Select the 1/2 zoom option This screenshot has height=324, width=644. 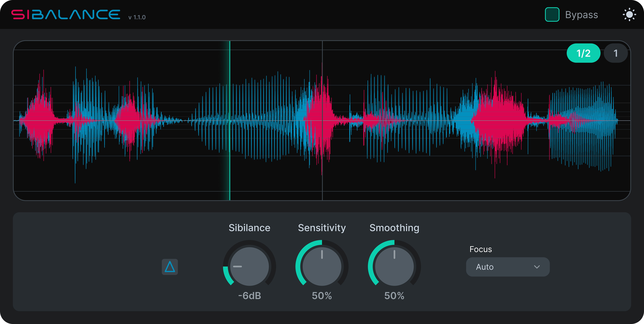point(584,53)
